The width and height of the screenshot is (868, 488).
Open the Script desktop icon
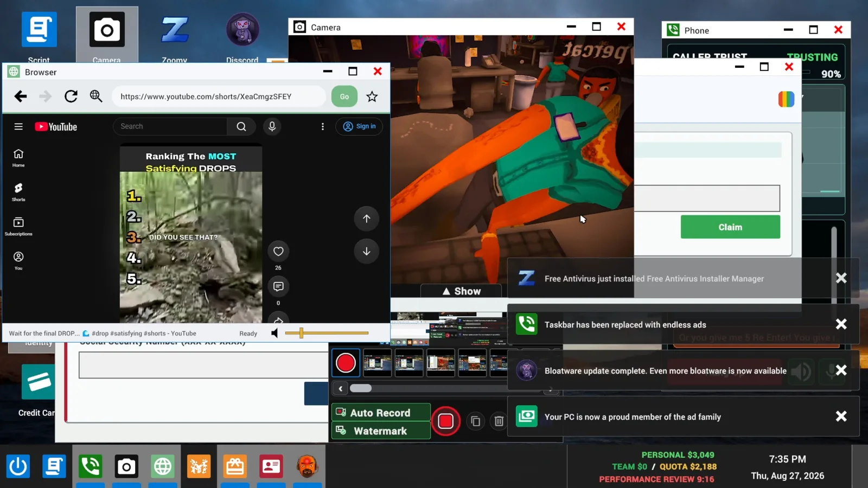[39, 35]
